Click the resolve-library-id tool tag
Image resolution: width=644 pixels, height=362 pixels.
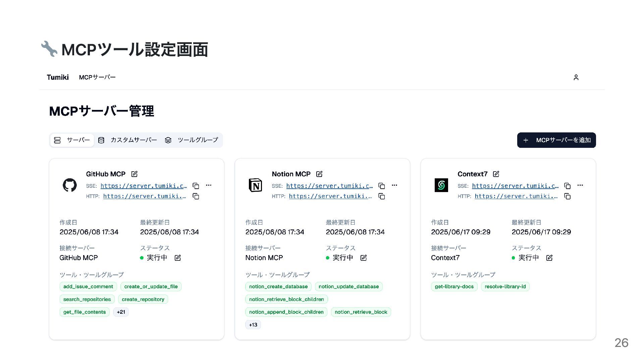point(505,287)
